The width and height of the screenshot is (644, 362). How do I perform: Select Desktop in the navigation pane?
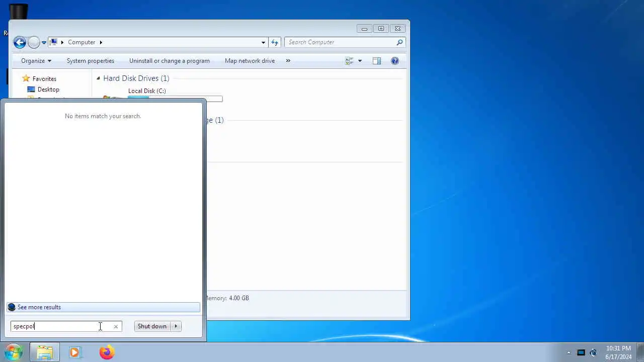click(x=48, y=89)
